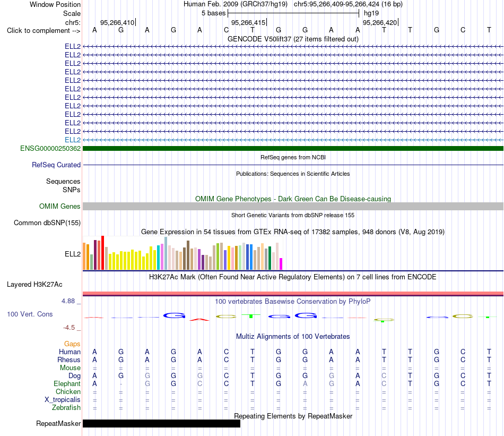This screenshot has width=504, height=436.
Task: Click the hg19 label beside the scale bar
Action: pos(371,13)
